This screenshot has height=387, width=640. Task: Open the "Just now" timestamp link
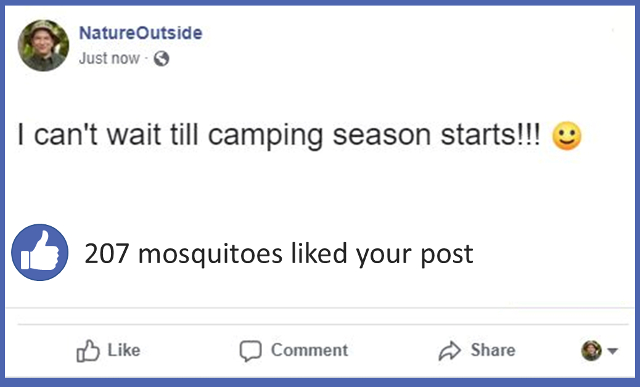click(109, 58)
